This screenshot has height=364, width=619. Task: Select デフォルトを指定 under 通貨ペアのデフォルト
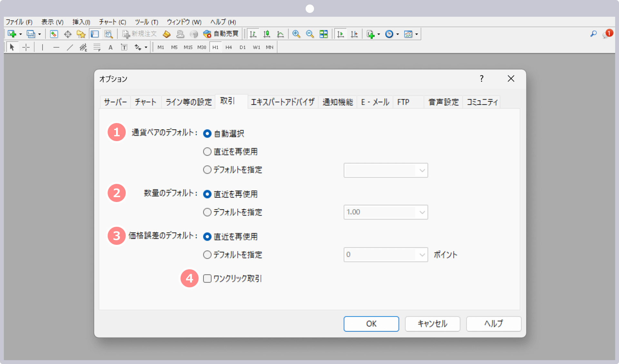[207, 169]
